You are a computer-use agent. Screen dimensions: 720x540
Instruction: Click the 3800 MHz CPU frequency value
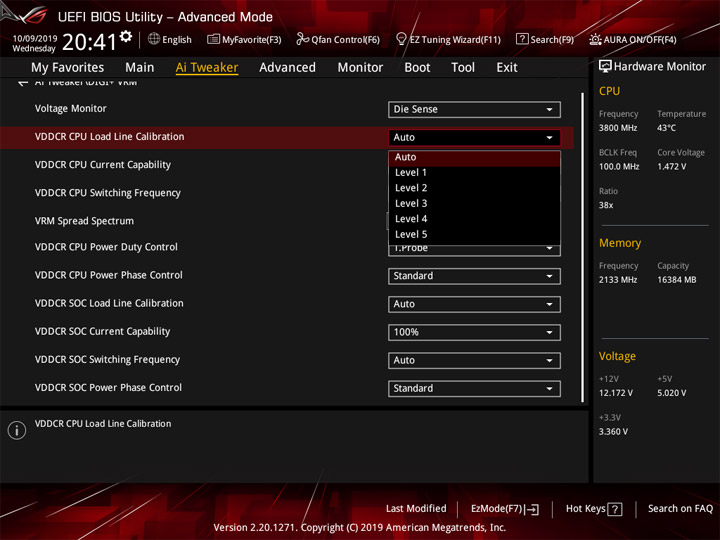[618, 128]
